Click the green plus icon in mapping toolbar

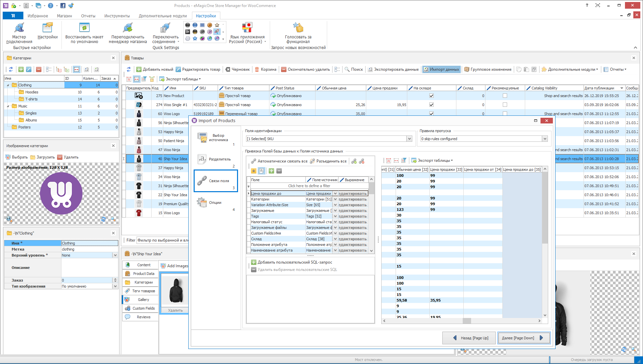coord(271,171)
